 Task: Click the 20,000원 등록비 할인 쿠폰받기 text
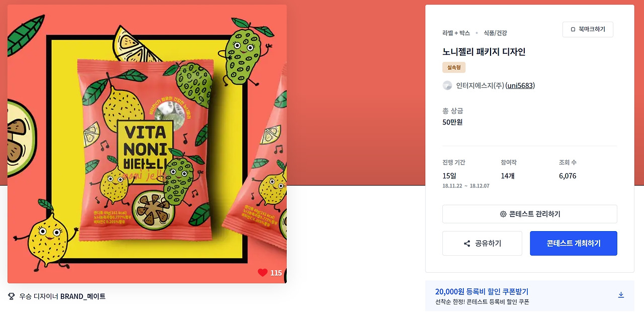481,291
